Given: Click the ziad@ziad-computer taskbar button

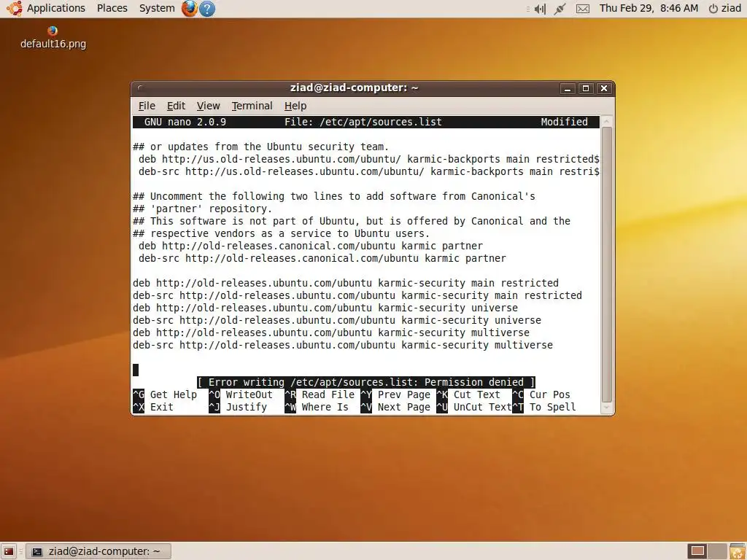Looking at the screenshot, I should [98, 551].
